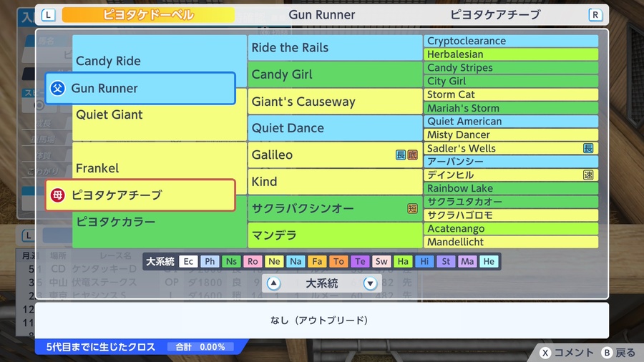Click the Ha lineage legend chip

(403, 261)
